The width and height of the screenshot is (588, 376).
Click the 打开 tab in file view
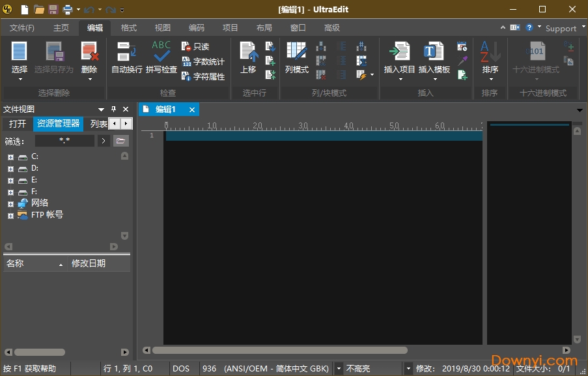click(x=18, y=124)
